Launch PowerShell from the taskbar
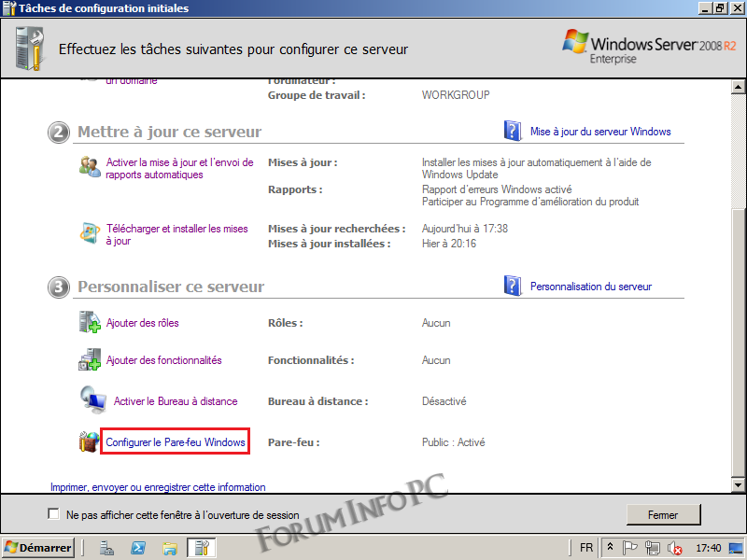This screenshot has width=747, height=560. click(138, 548)
